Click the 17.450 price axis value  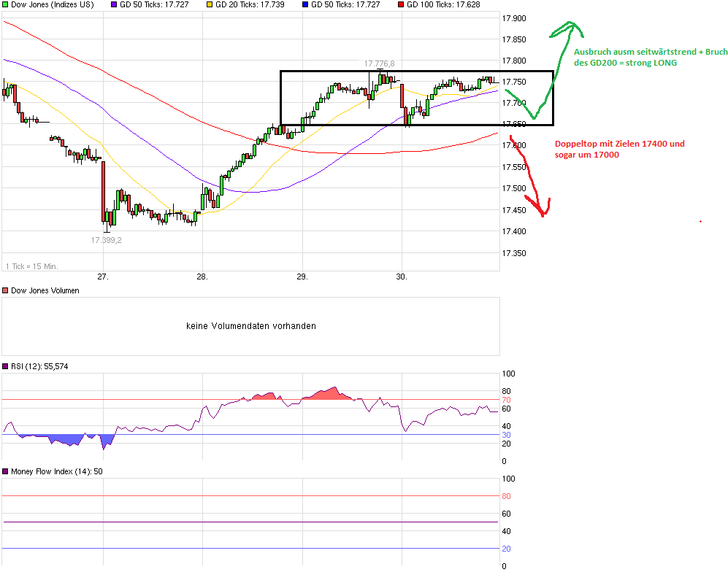click(x=514, y=210)
